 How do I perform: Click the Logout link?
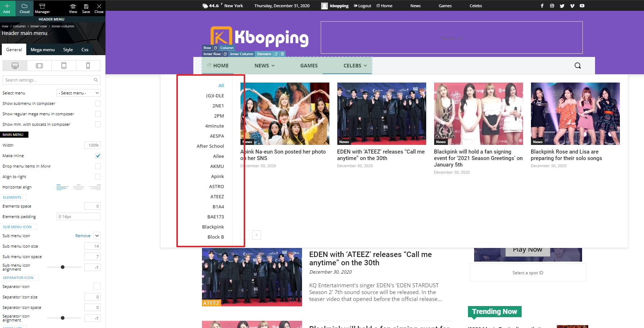point(362,6)
